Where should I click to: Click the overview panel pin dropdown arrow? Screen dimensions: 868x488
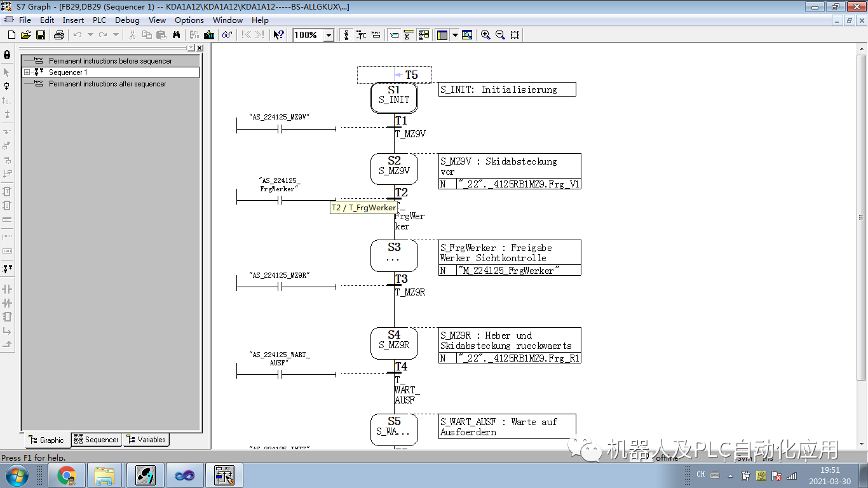point(191,48)
